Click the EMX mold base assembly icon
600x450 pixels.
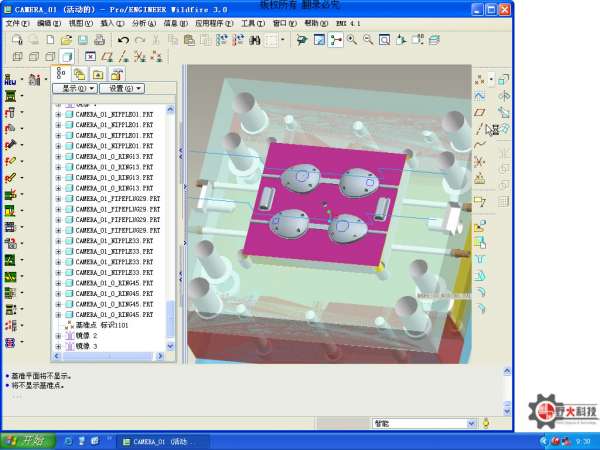click(x=10, y=96)
